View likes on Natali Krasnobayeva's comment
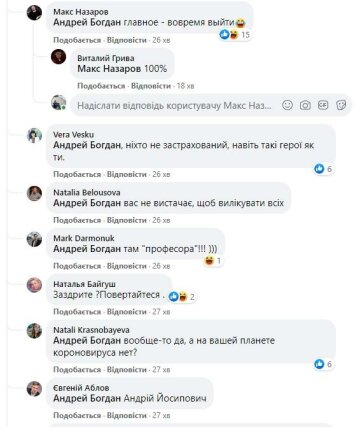Image resolution: width=360 pixels, height=427 pixels. pos(323,364)
